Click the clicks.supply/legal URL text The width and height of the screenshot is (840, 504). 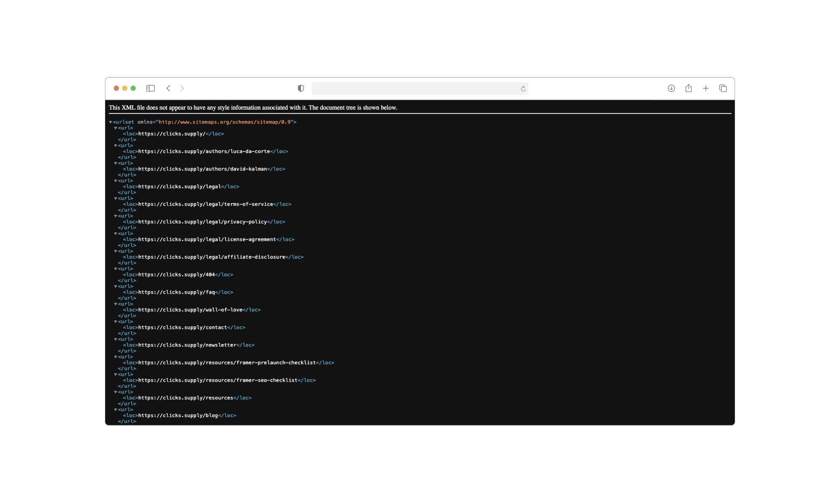click(179, 187)
